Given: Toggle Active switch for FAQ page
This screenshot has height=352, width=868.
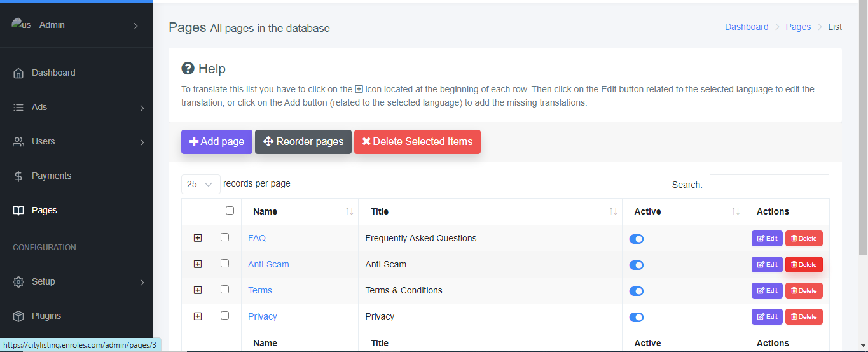Looking at the screenshot, I should click(x=637, y=239).
